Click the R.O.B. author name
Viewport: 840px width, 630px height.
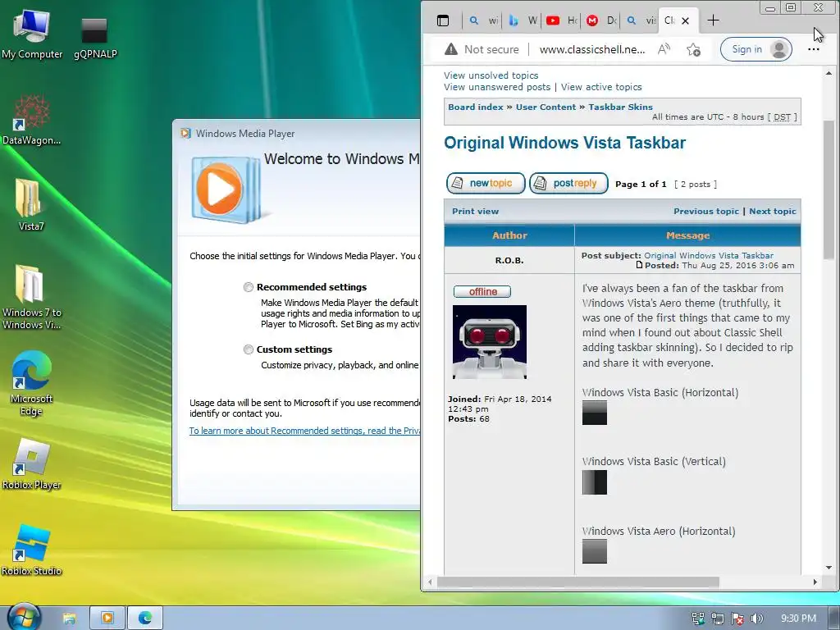(x=509, y=260)
